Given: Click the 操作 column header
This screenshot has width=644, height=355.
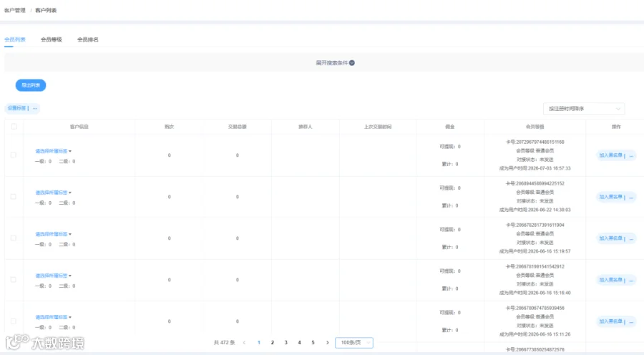Looking at the screenshot, I should coord(616,127).
